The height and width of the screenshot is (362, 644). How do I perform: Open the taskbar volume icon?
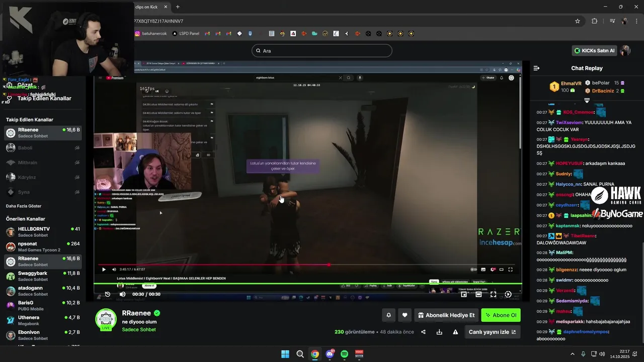point(602,354)
